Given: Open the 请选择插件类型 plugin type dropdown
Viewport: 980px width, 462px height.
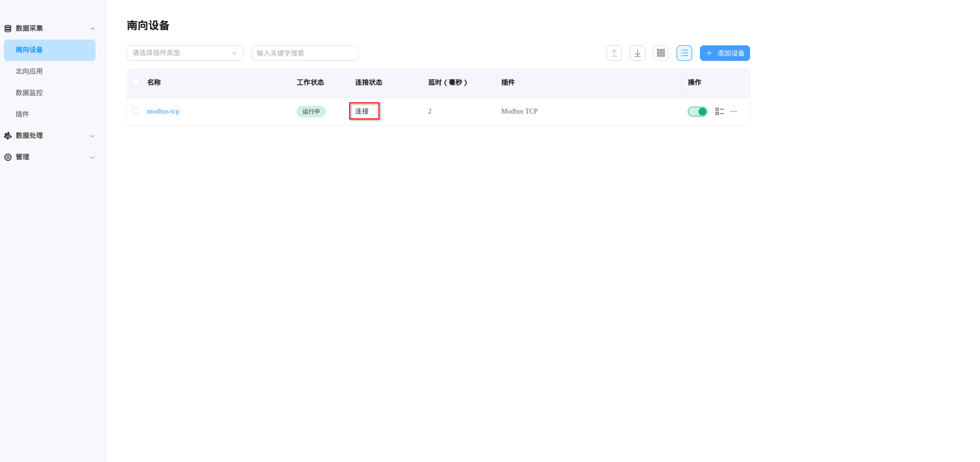Looking at the screenshot, I should [185, 53].
